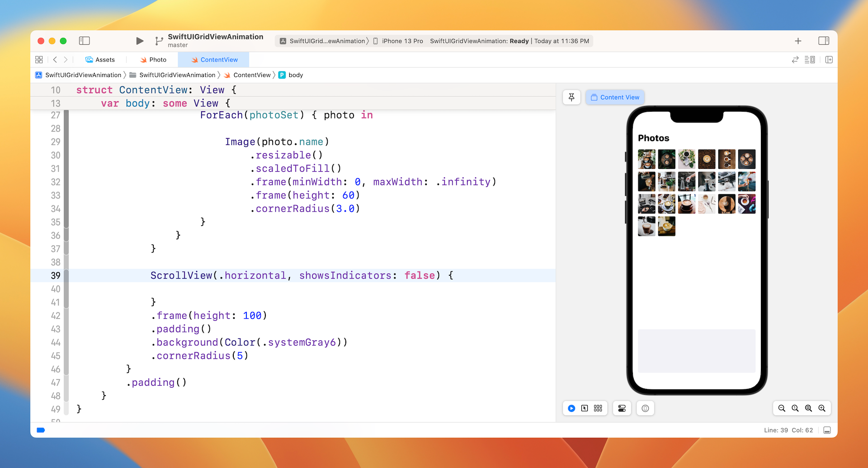
Task: Open the body symbol in jump bar
Action: pyautogui.click(x=295, y=75)
